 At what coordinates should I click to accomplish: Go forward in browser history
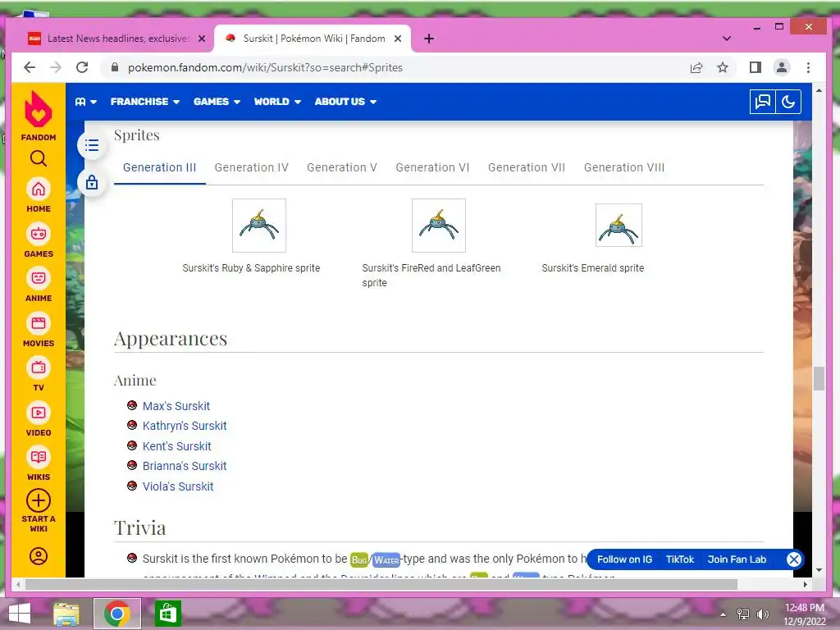56,67
